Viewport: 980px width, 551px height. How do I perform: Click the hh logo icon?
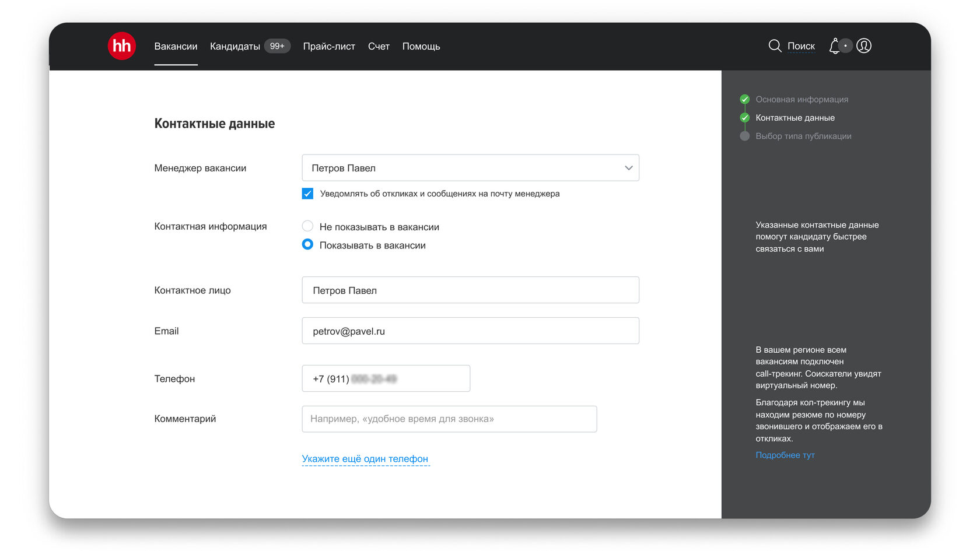coord(122,46)
